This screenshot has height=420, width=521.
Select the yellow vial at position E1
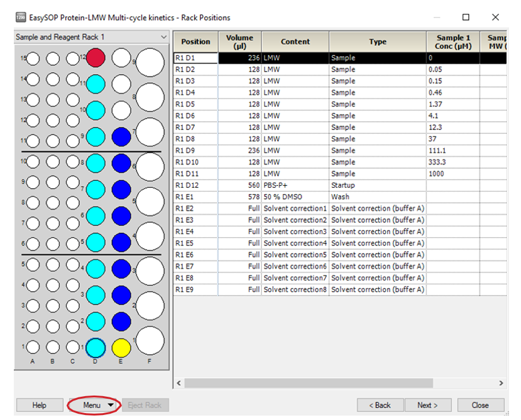coord(121,347)
